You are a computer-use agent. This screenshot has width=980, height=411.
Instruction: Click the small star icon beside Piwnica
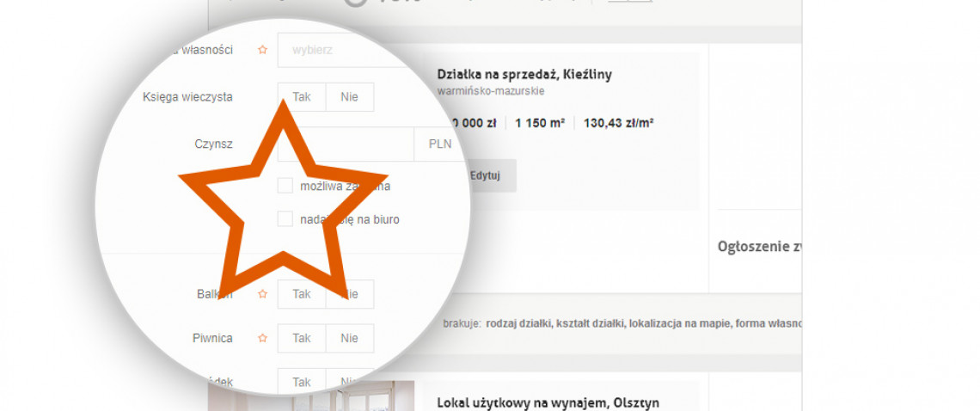click(262, 339)
